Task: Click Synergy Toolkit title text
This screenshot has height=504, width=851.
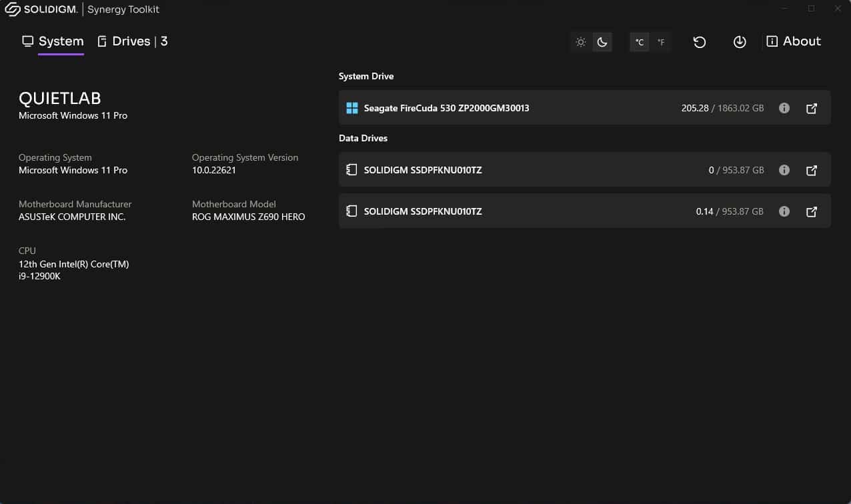Action: pyautogui.click(x=123, y=9)
